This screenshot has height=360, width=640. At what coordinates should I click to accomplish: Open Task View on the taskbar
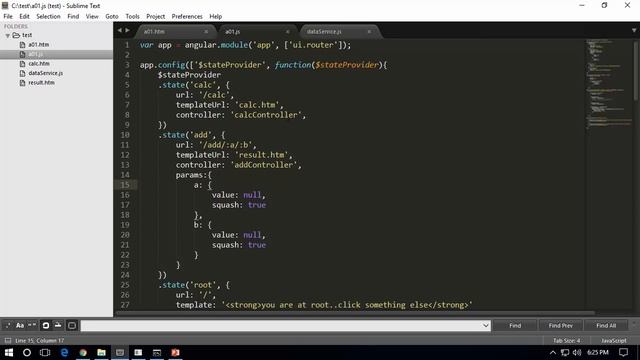[x=45, y=352]
